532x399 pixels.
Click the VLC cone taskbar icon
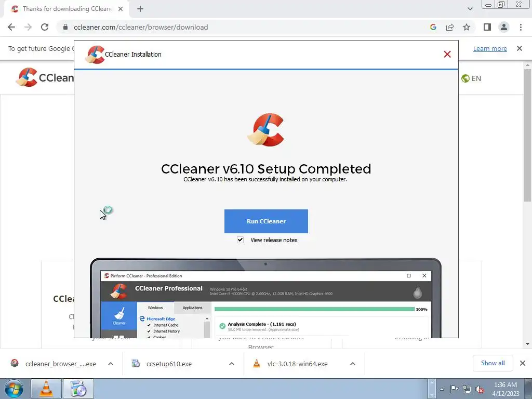click(46, 389)
